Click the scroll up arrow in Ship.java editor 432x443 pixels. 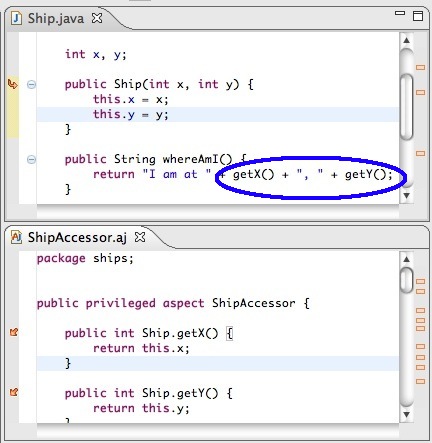click(406, 40)
